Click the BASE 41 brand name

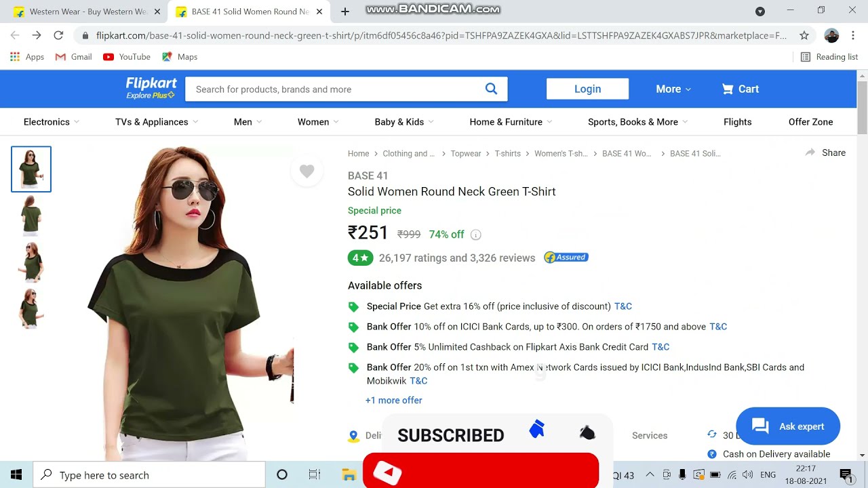[368, 176]
